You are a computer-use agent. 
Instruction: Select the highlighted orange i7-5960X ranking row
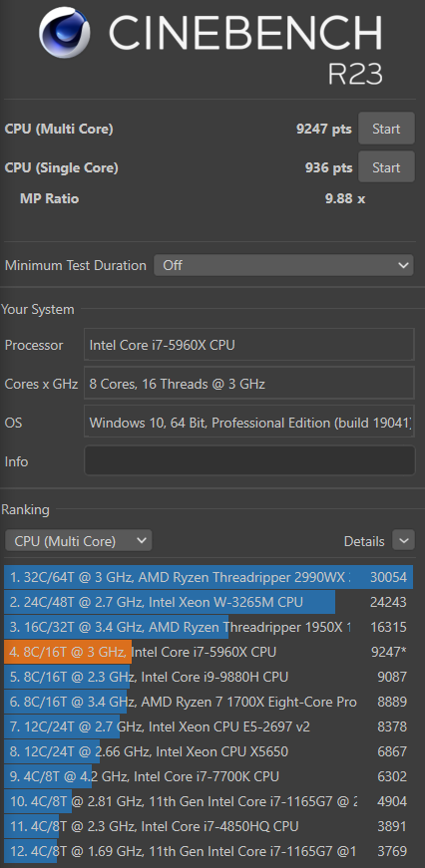[209, 652]
